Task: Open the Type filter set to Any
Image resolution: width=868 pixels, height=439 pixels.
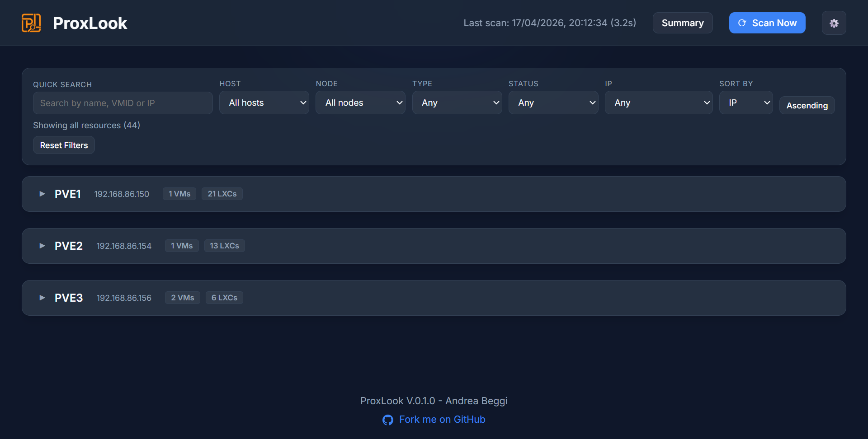Action: tap(457, 103)
